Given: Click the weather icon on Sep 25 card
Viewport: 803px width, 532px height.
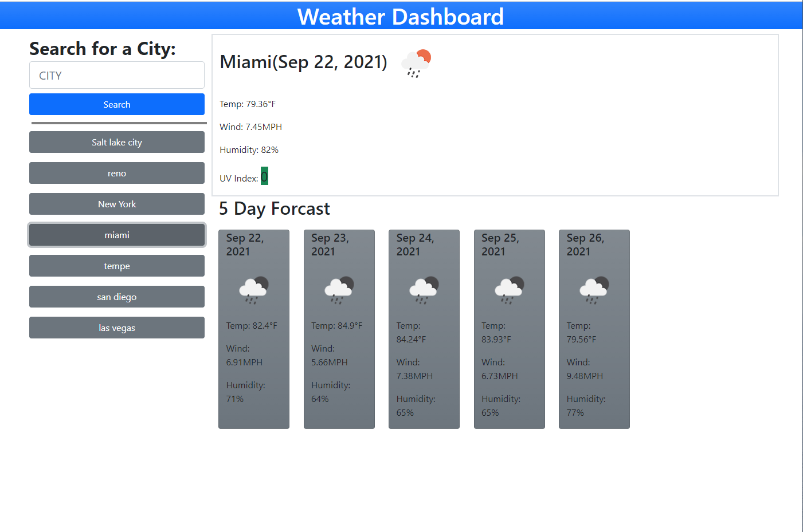Looking at the screenshot, I should tap(508, 289).
